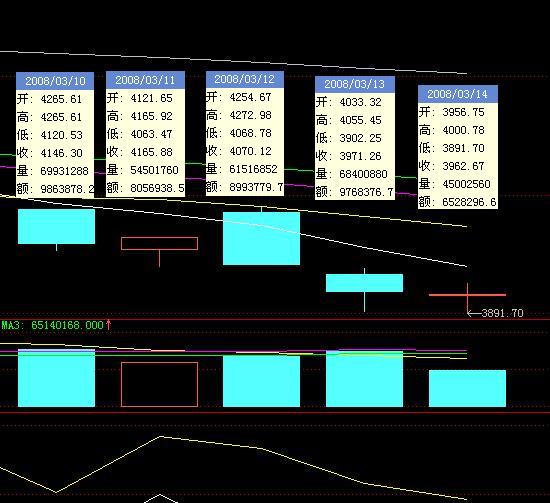Click amount 9768376.7 in 03/13 tooltip
Viewport: 550px width, 503px height.
click(367, 192)
